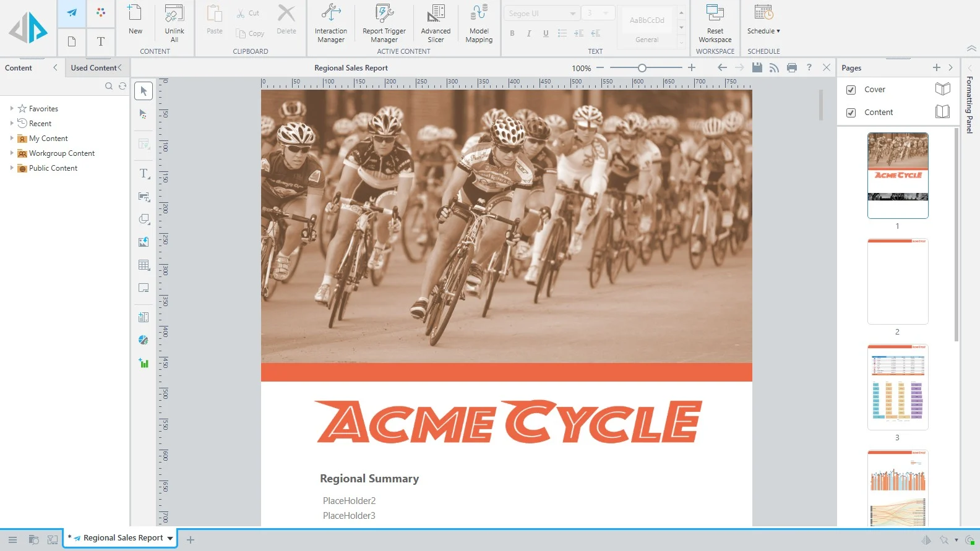
Task: Collapse the Content panel chevron
Action: [55, 67]
